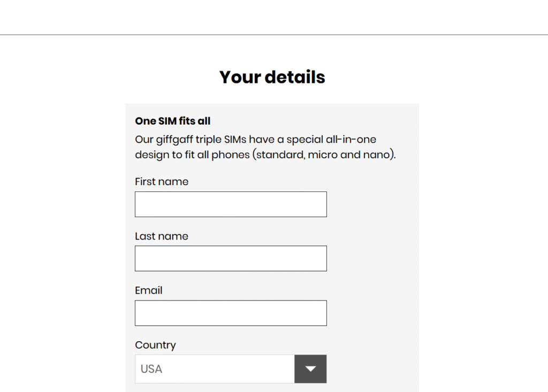Focus the Last name text box

231,258
